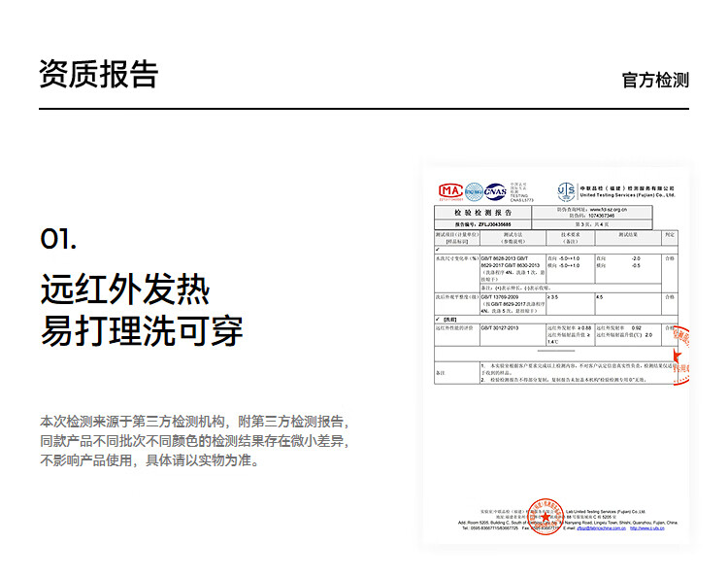Click the blue ilac-MRA round logo
728x578 pixels.
(x=474, y=191)
